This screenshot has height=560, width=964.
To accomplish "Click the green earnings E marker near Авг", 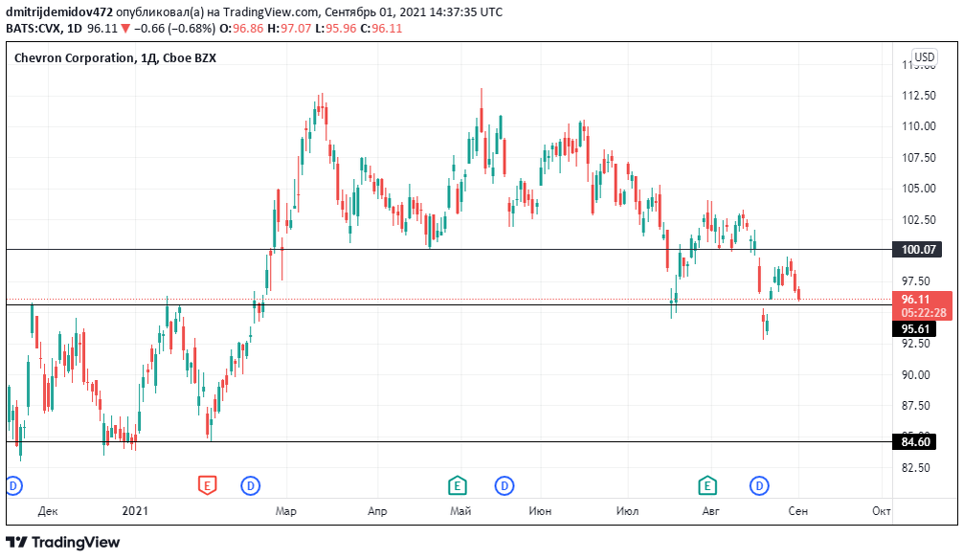I will tap(707, 485).
